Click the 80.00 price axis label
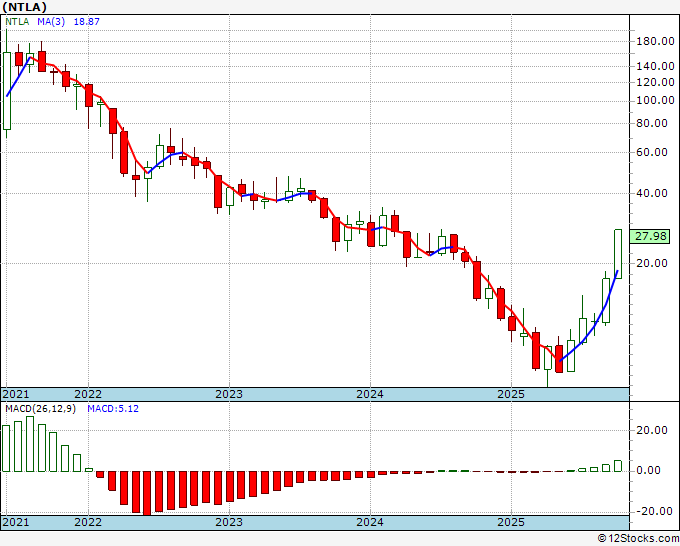This screenshot has height=546, width=680. 652,123
